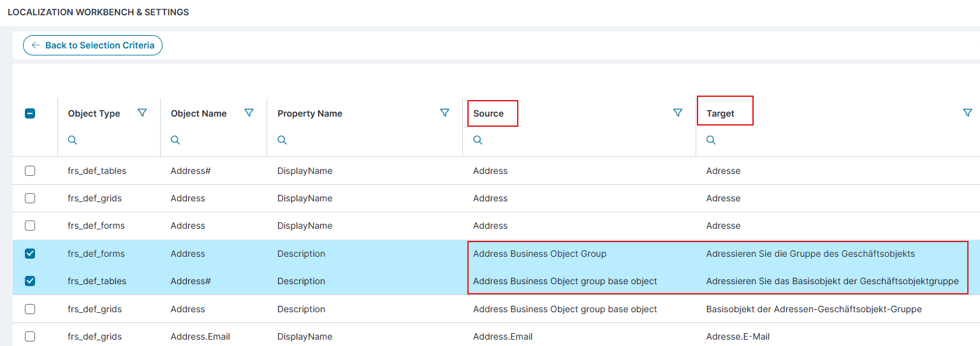Toggle the select-all header checkbox

coord(30,113)
